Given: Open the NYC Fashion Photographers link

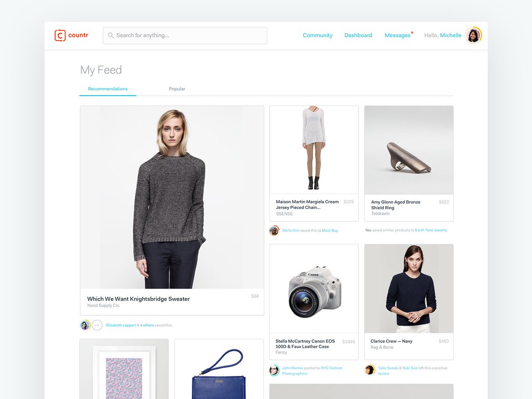Looking at the screenshot, I should 312,371.
